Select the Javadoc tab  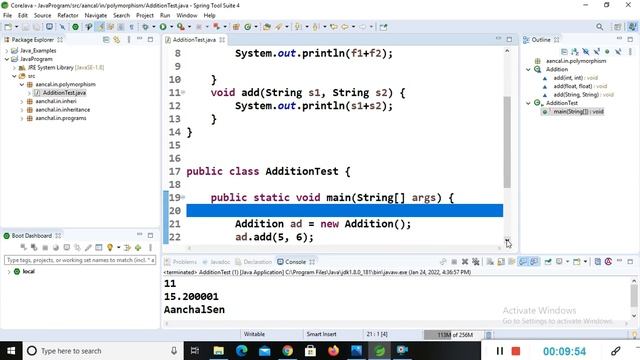coord(216,262)
